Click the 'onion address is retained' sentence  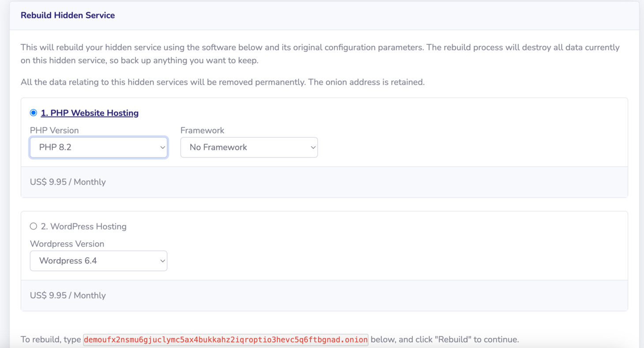[x=366, y=82]
